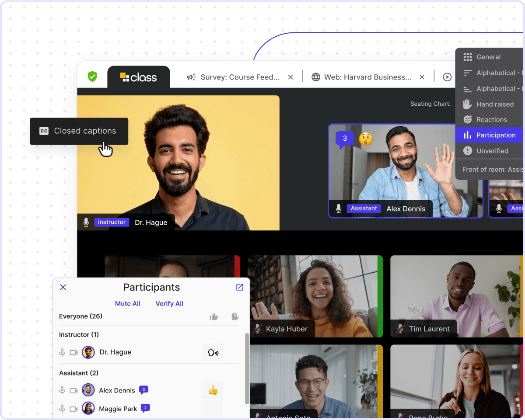The image size is (525, 420).
Task: Open Alex Dennis chat bubble badge
Action: pyautogui.click(x=143, y=389)
